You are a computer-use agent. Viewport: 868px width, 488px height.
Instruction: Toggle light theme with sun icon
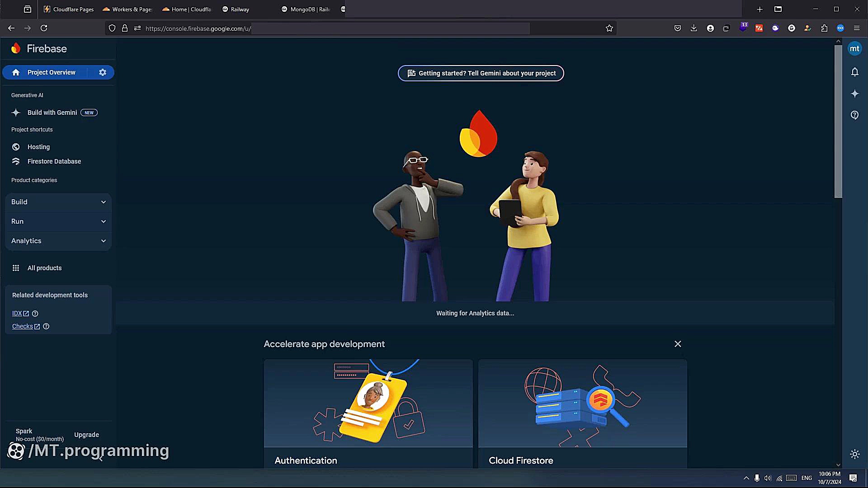point(854,454)
